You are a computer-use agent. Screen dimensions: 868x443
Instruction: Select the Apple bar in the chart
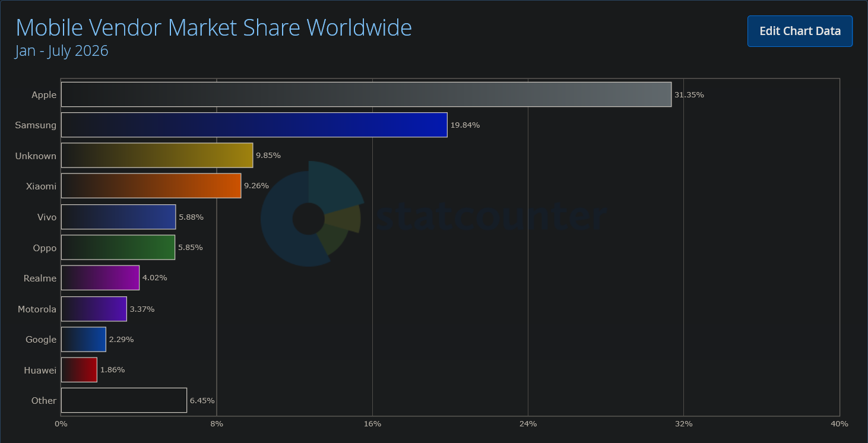(366, 94)
